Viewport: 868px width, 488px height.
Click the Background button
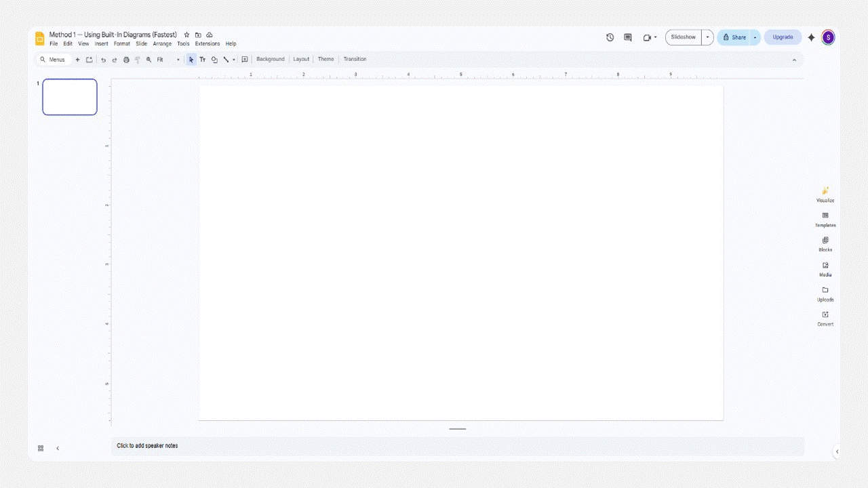(x=271, y=60)
